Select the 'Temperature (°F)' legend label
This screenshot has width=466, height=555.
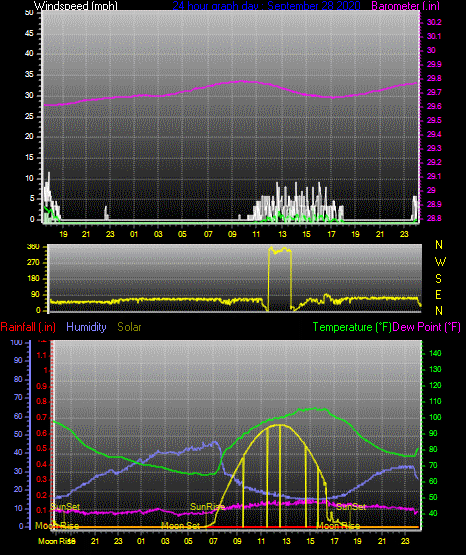tap(352, 327)
